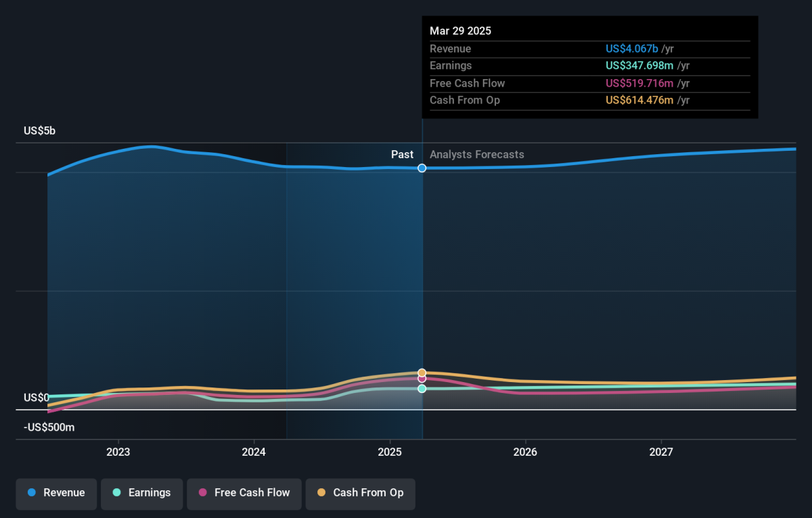Click the Past label on the chart
Screen dimensions: 812x518
[x=402, y=155]
